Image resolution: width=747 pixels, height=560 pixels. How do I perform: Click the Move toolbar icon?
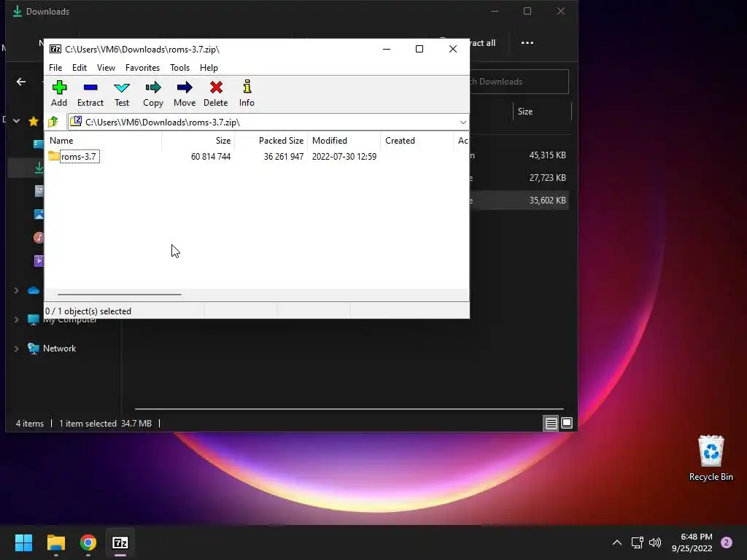tap(185, 94)
